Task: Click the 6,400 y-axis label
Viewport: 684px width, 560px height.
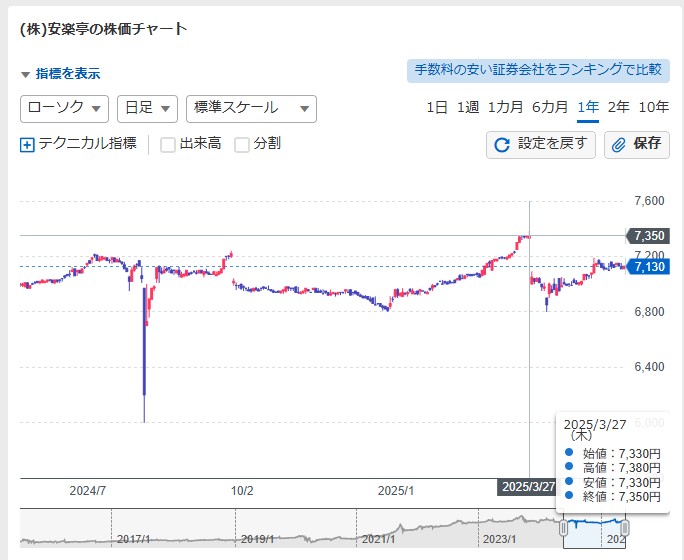Action: [x=649, y=367]
